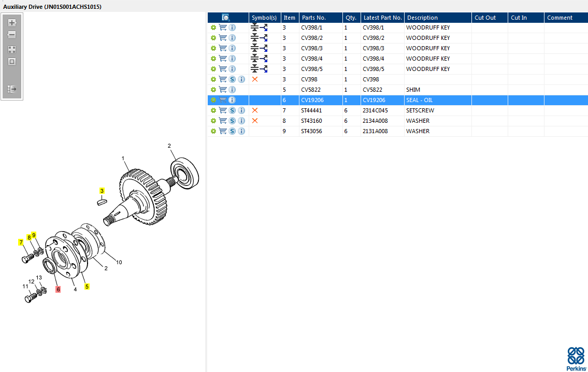Screen dimensions: 588x372
Task: Click the Comment column header
Action: click(x=566, y=18)
